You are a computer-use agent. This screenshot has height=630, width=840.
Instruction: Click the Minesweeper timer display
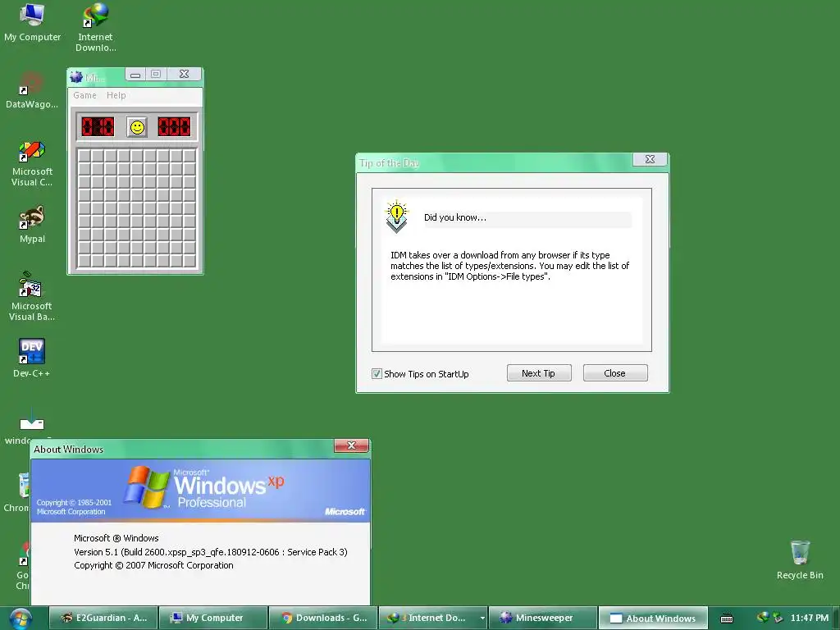[174, 127]
